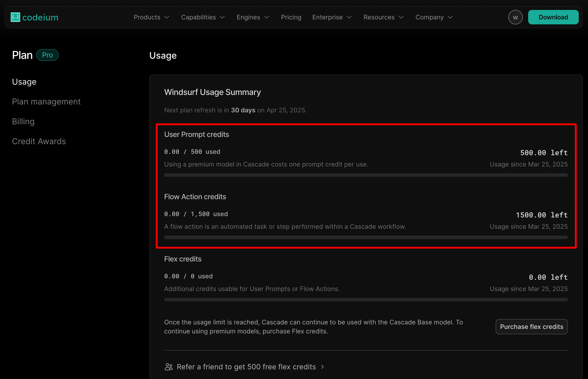Click the refer-a-friend people icon
Image resolution: width=588 pixels, height=379 pixels.
pos(168,367)
